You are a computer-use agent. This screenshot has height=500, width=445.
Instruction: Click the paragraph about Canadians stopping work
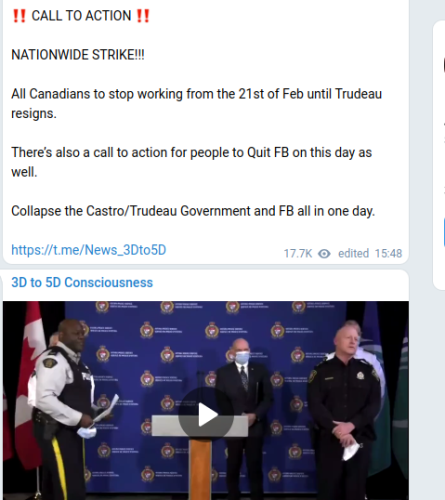point(196,104)
